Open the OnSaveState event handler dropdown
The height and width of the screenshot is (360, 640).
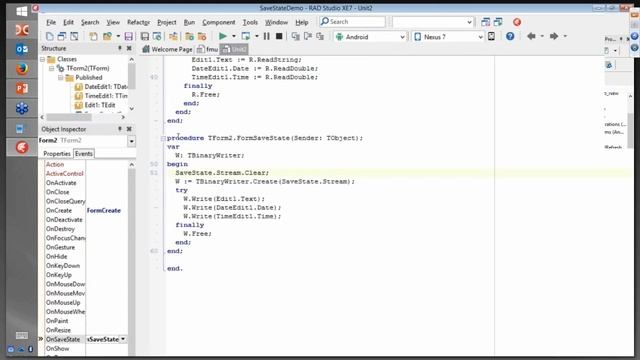(x=123, y=339)
